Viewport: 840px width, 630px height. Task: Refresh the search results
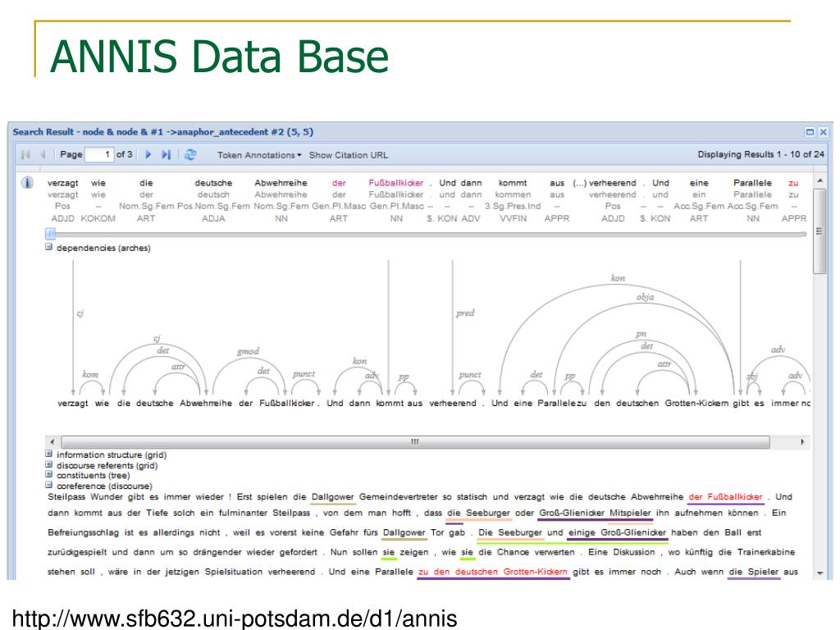coord(190,155)
